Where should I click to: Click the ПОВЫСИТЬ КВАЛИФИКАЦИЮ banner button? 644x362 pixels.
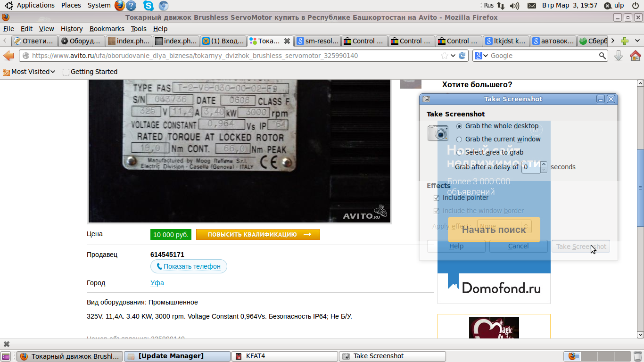(258, 234)
